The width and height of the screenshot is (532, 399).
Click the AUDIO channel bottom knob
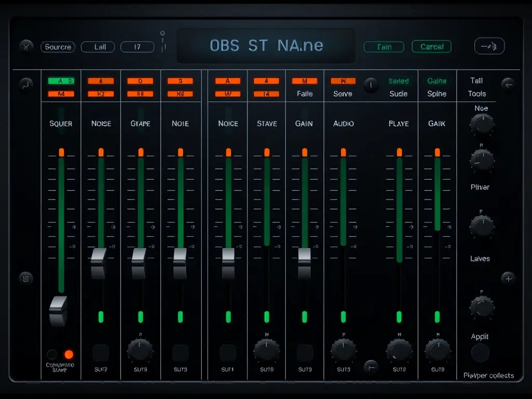pos(343,351)
